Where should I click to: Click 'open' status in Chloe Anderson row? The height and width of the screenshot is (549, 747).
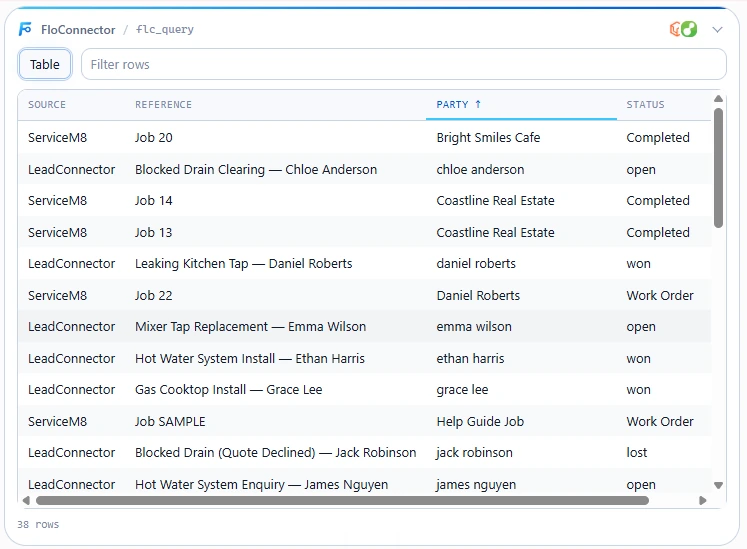coord(641,170)
